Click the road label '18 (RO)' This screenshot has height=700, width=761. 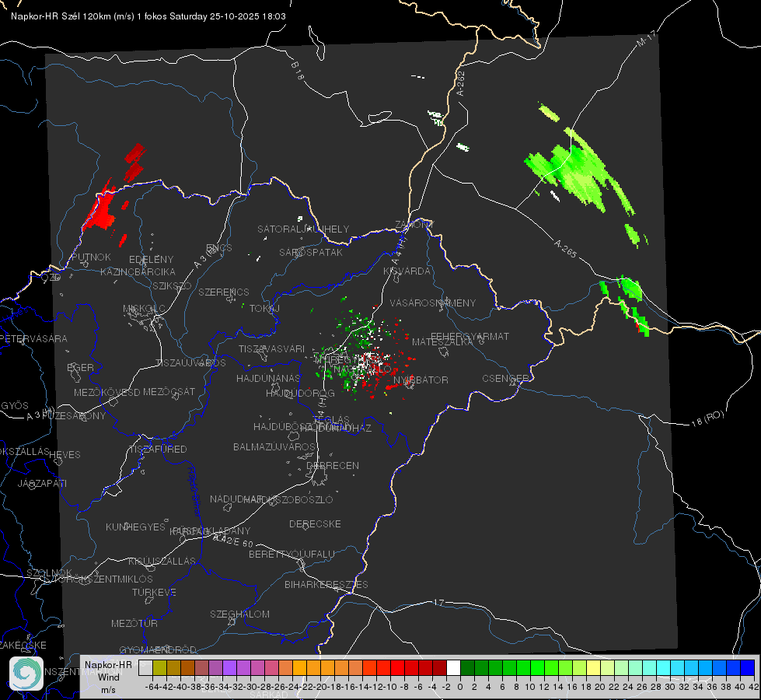[x=707, y=418]
